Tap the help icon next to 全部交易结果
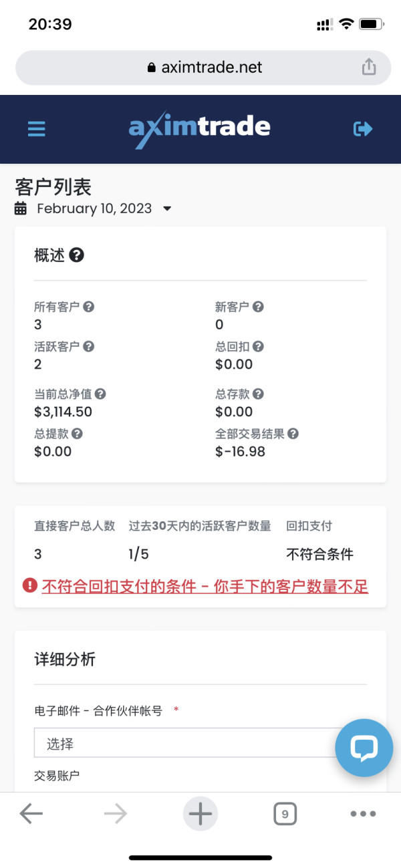Image resolution: width=401 pixels, height=868 pixels. click(293, 434)
